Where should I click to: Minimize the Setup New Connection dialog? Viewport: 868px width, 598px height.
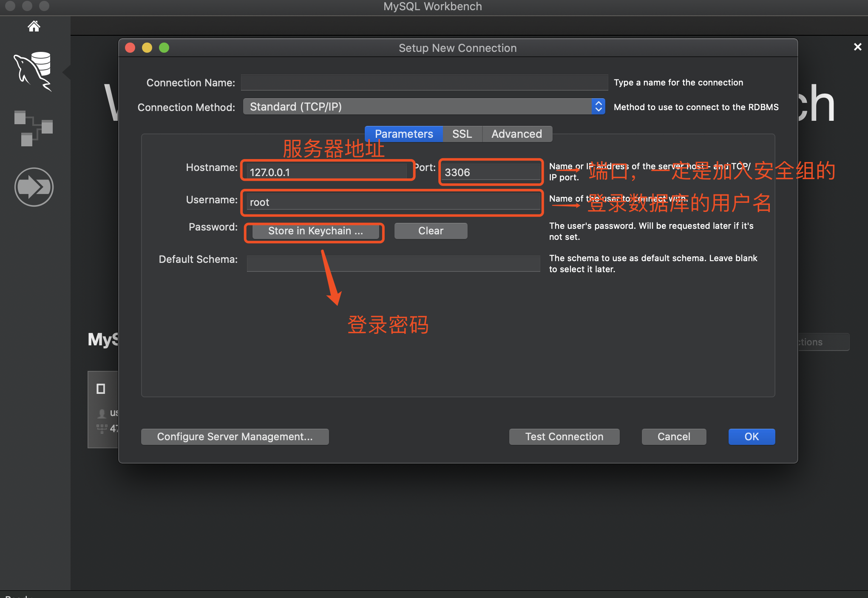pos(147,48)
